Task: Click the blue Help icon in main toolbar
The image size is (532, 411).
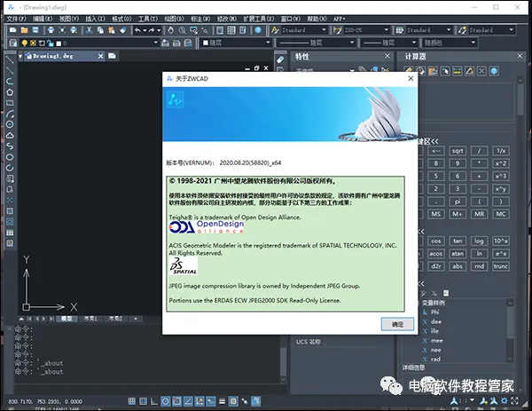Action: point(258,30)
